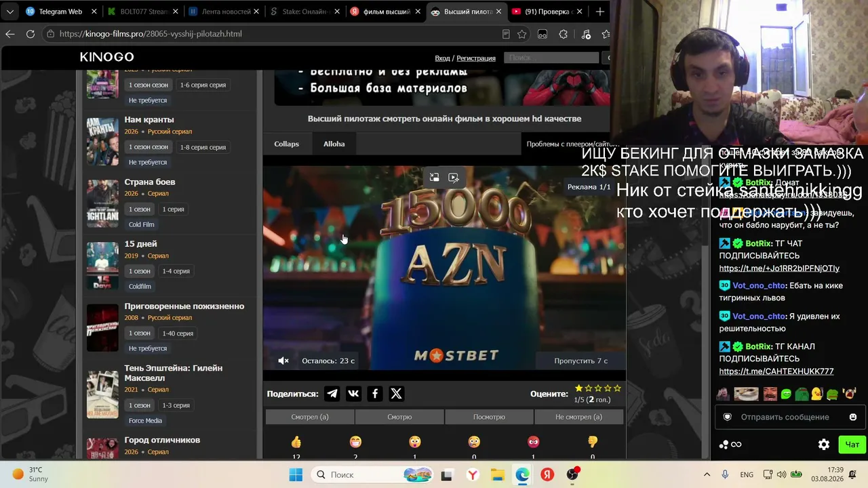Switch to the YouTube Проверка tab
The width and height of the screenshot is (868, 488).
pos(548,12)
